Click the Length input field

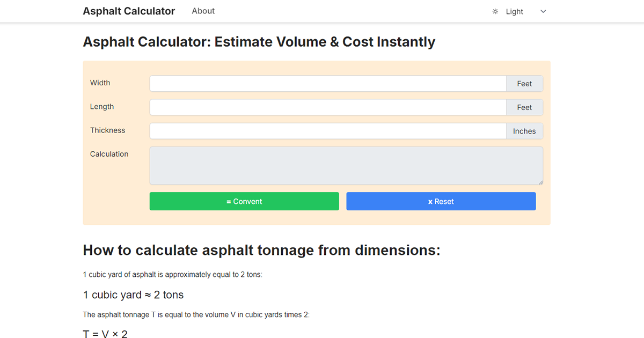(328, 107)
